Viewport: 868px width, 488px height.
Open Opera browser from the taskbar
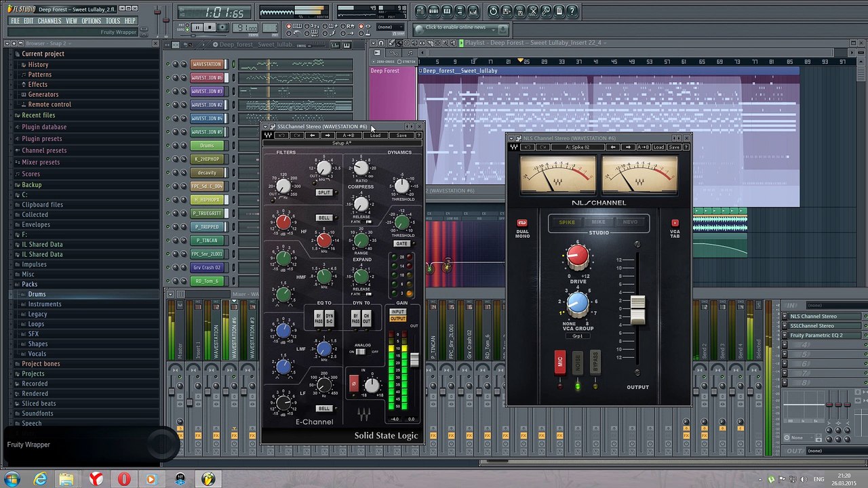[x=123, y=479]
